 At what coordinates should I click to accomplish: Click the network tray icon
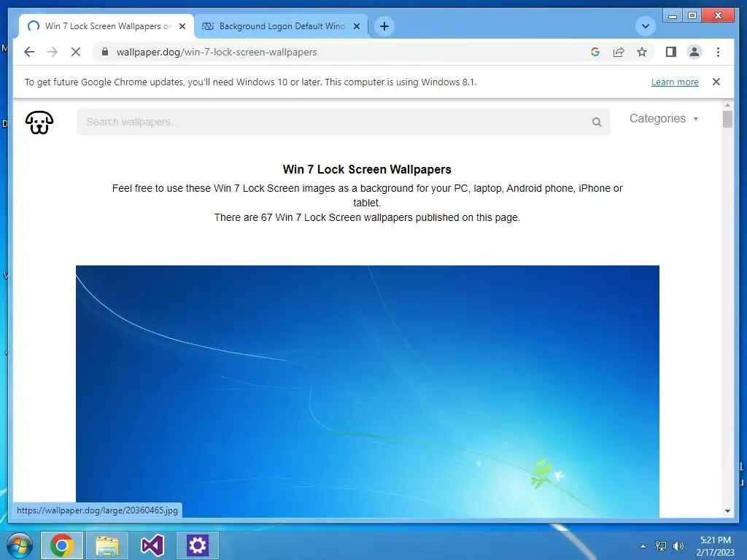pos(661,546)
